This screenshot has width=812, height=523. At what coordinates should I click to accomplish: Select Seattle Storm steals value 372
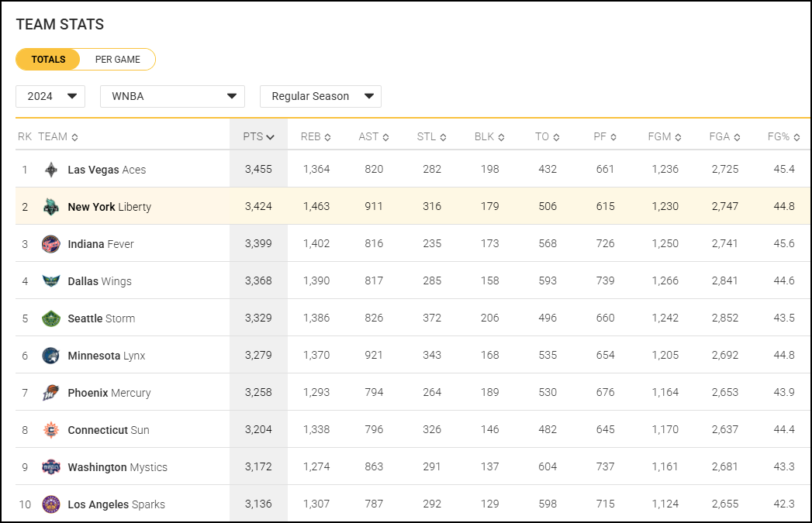click(x=432, y=318)
